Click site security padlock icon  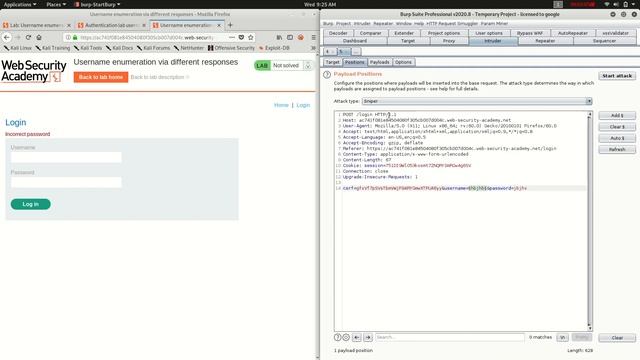(75, 37)
